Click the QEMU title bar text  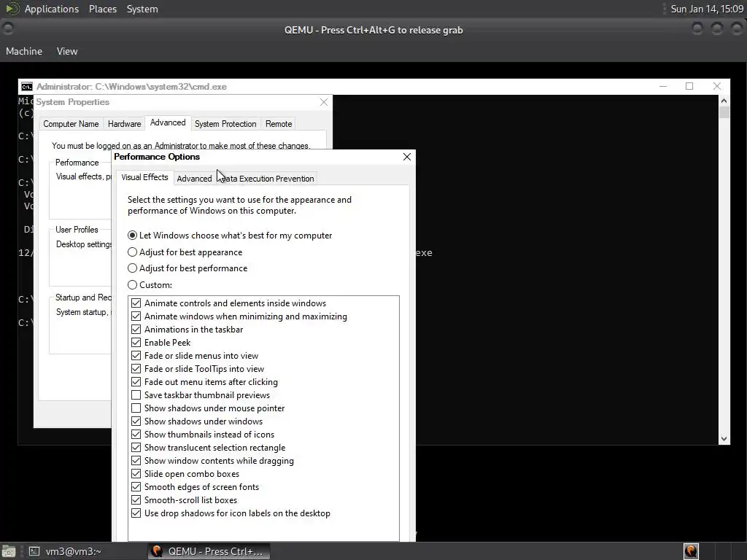coord(373,30)
